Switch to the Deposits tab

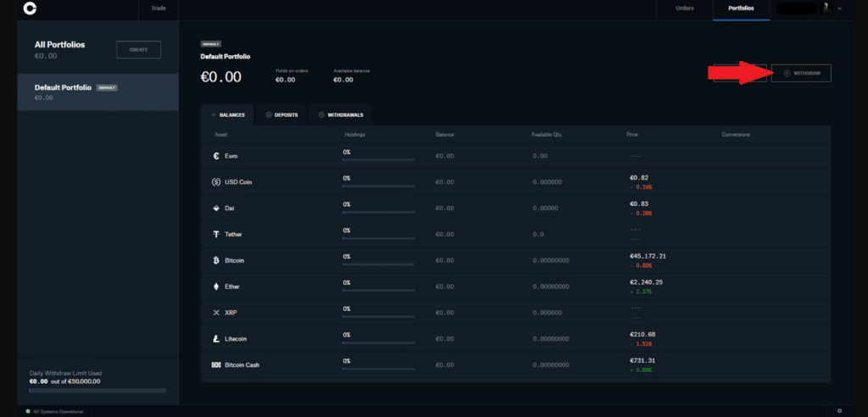[x=281, y=114]
